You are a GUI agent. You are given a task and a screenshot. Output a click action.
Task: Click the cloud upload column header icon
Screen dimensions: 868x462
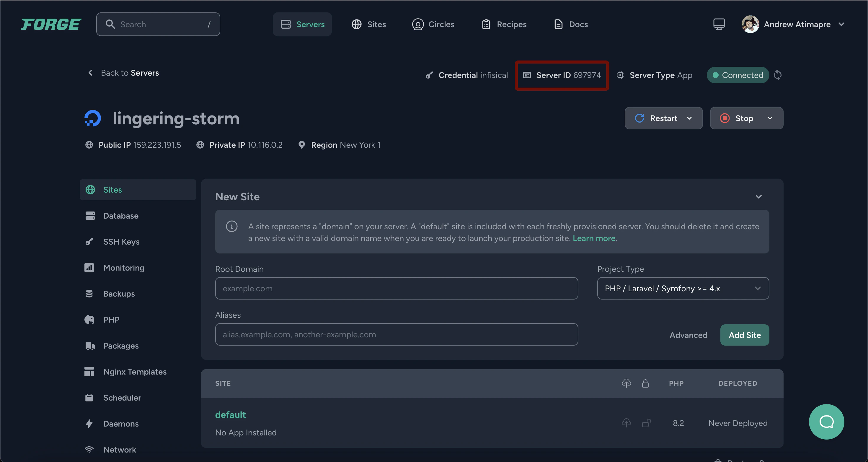626,383
